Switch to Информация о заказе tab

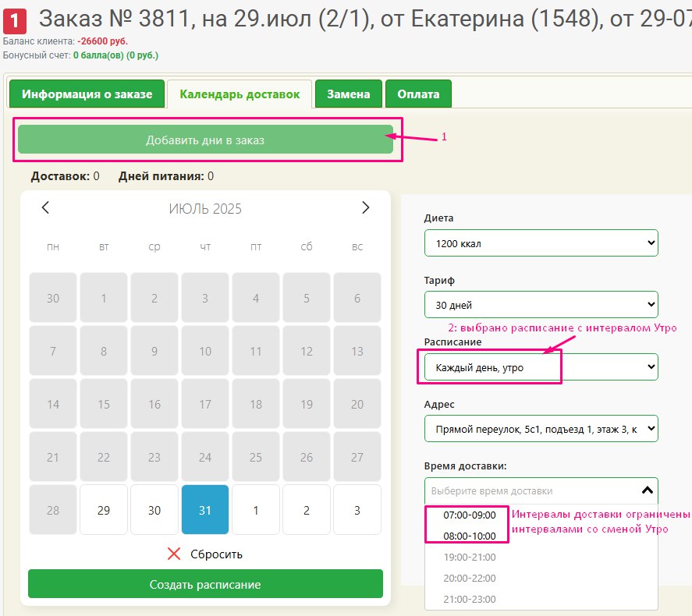click(87, 94)
